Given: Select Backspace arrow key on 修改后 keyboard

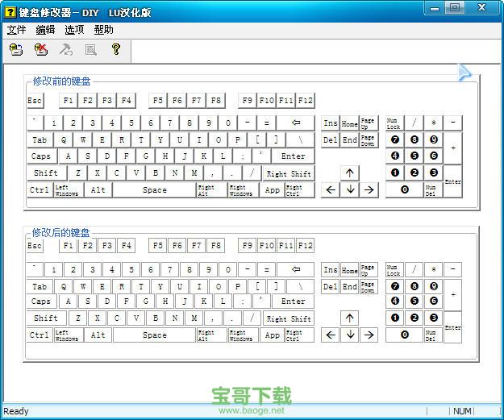Looking at the screenshot, I should tap(296, 269).
